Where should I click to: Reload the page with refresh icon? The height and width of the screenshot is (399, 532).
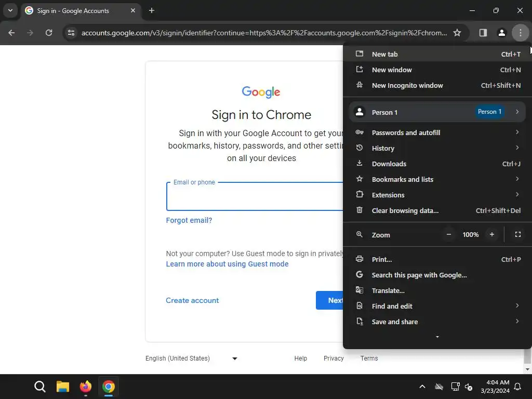tap(49, 33)
